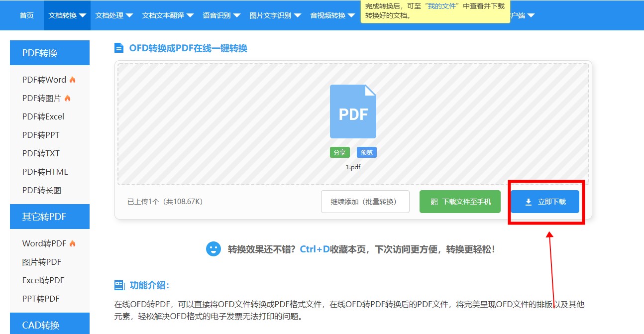644x334 pixels.
Task: Open the 文档文本翻译 menu
Action: [168, 15]
